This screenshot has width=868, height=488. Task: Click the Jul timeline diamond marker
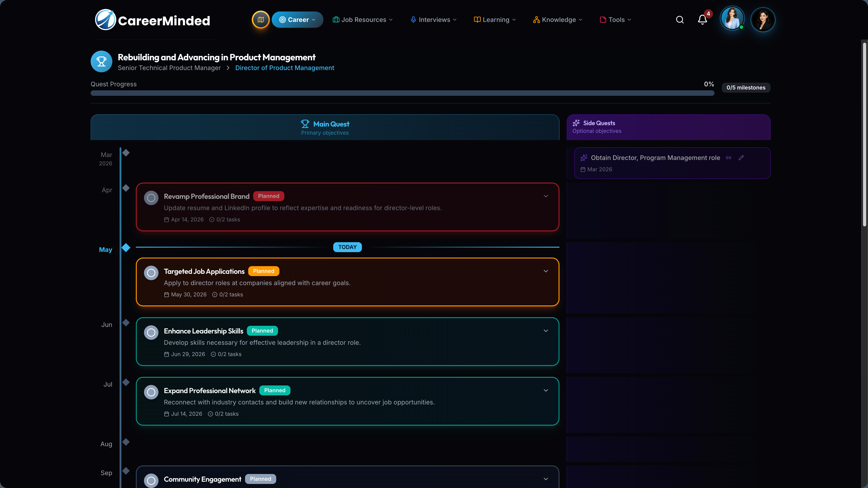point(126,382)
